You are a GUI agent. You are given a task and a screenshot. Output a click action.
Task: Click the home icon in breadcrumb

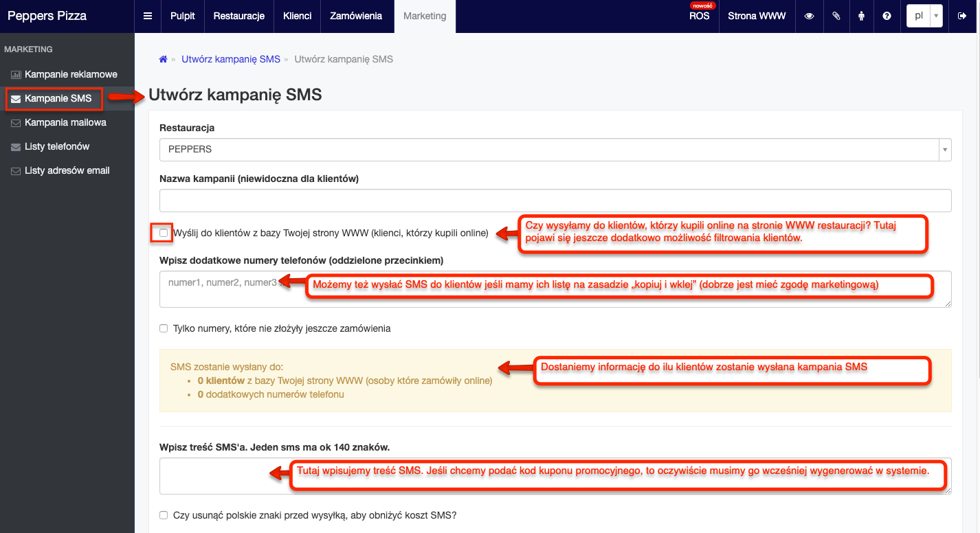coord(164,59)
